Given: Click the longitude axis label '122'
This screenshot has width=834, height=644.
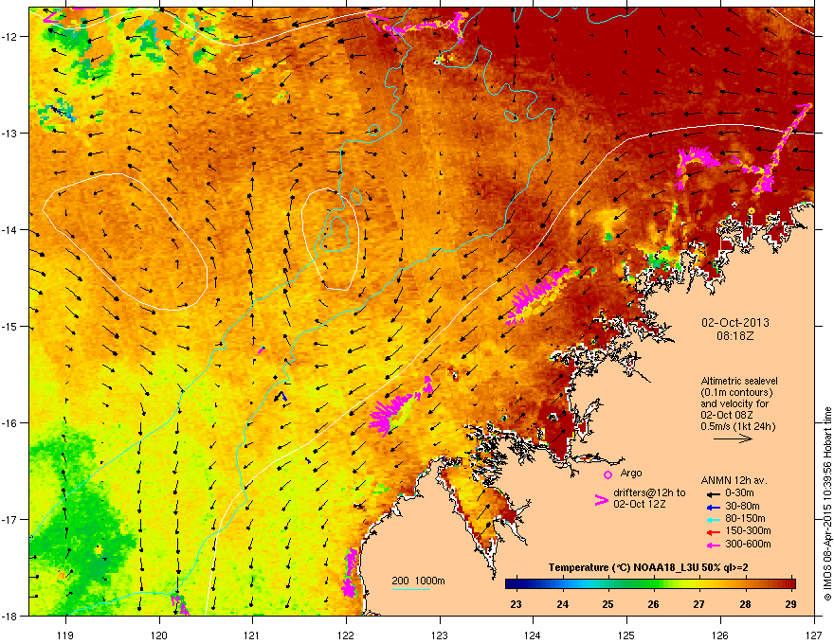Looking at the screenshot, I should (346, 635).
